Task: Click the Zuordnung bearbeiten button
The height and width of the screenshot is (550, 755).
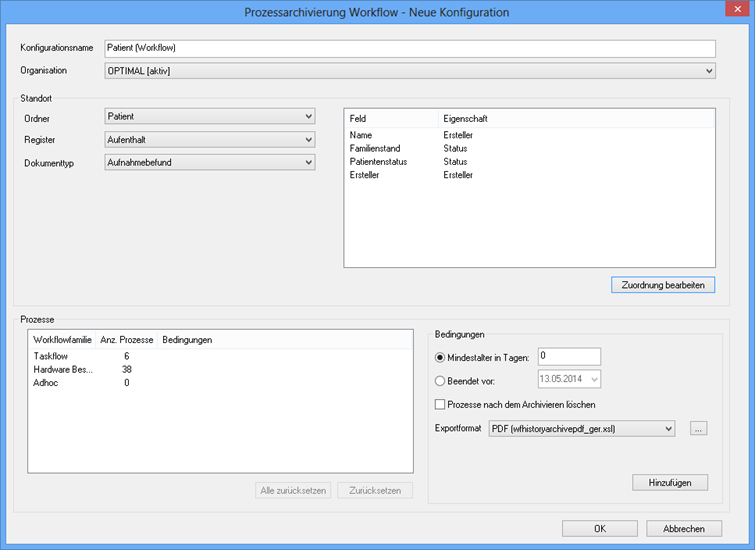Action: pos(663,285)
